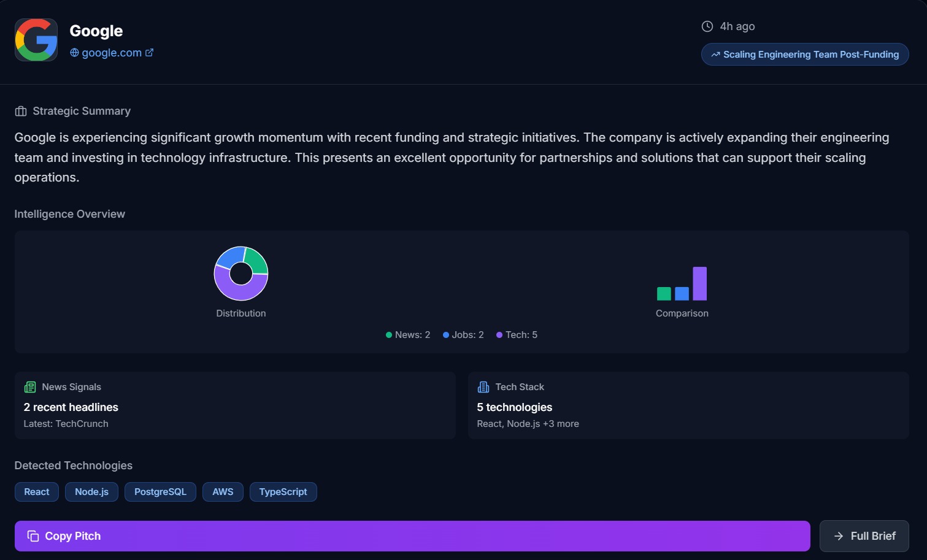
Task: Click the green News bar in Comparison
Action: [x=664, y=294]
